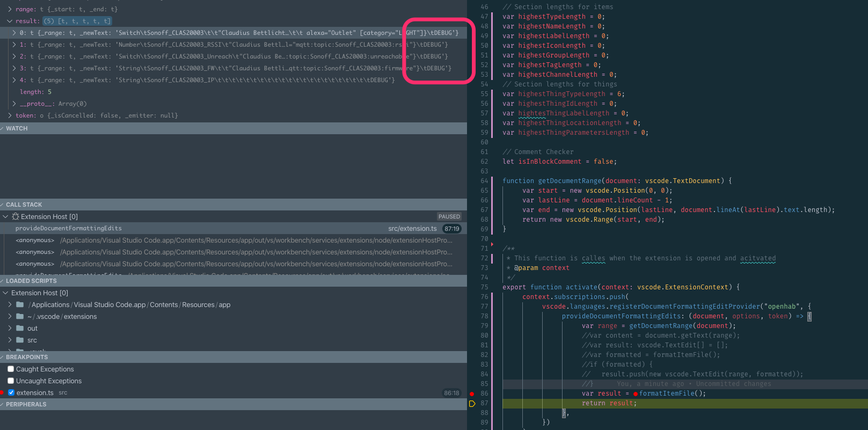Disable the extension.ts breakpoint checkbox
Image resolution: width=868 pixels, height=430 pixels.
pos(11,392)
